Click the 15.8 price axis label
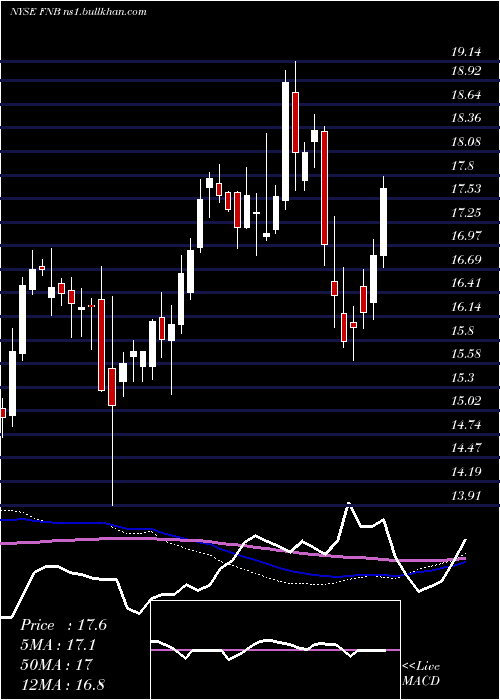The width and height of the screenshot is (500, 700). (x=462, y=331)
